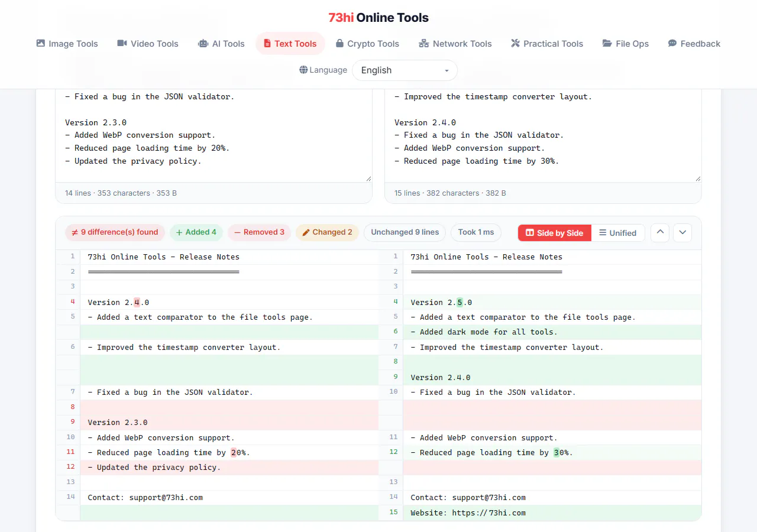The height and width of the screenshot is (532, 757).
Task: Click the robot icon beside AI Tools
Action: [x=203, y=43]
